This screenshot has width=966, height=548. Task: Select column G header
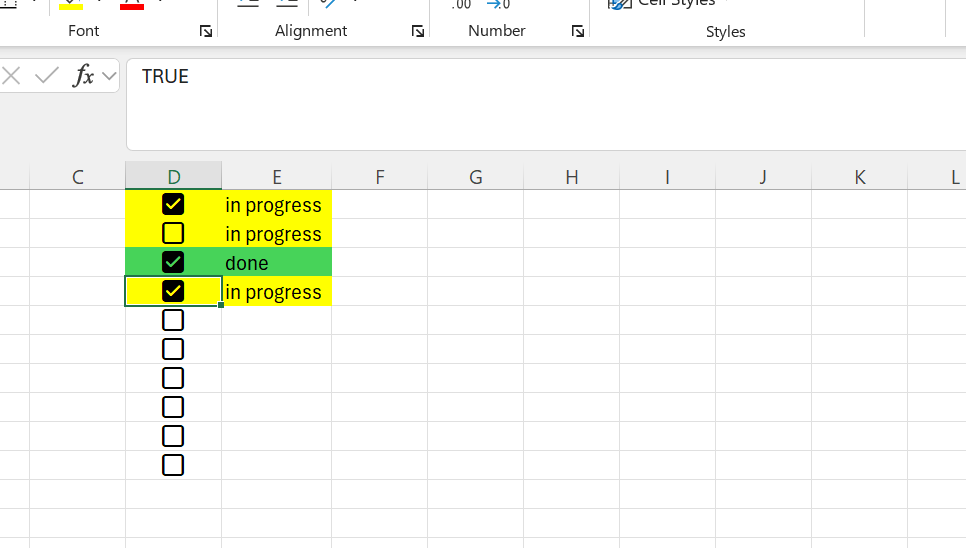pos(476,177)
